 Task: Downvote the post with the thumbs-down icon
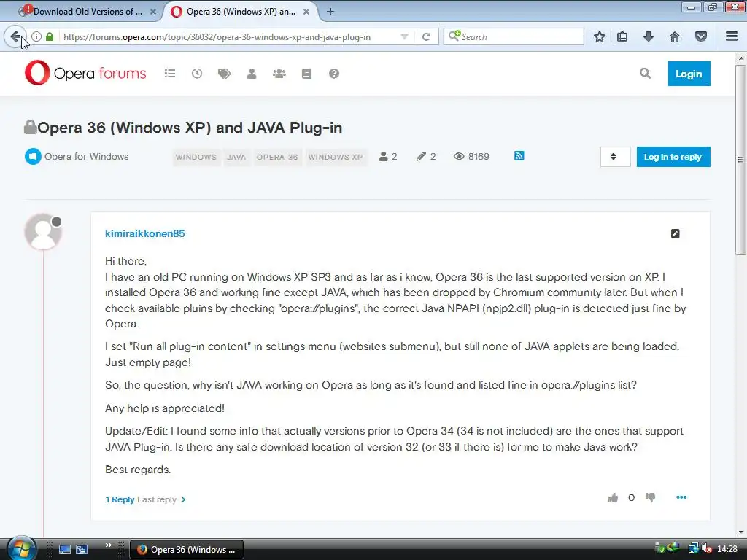pos(650,498)
